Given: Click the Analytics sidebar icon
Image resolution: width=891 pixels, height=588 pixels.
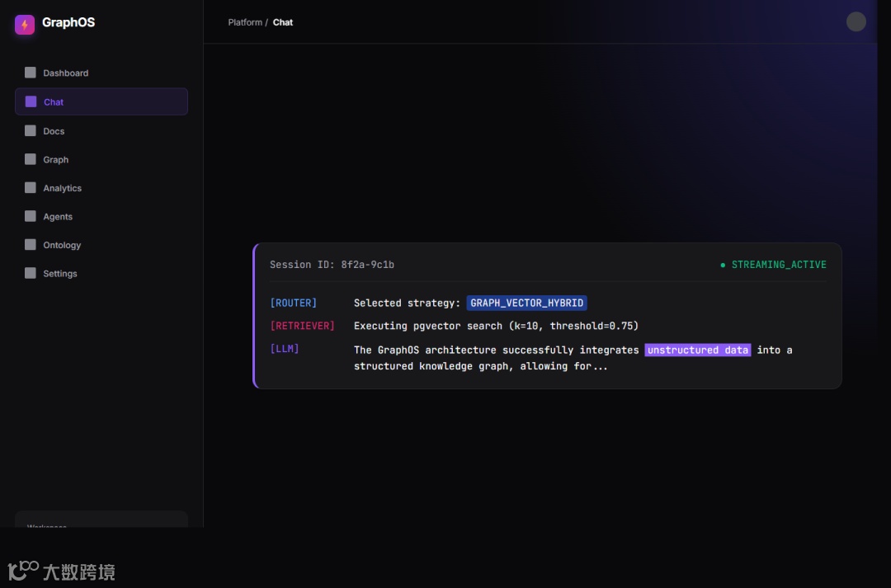Looking at the screenshot, I should tap(31, 187).
